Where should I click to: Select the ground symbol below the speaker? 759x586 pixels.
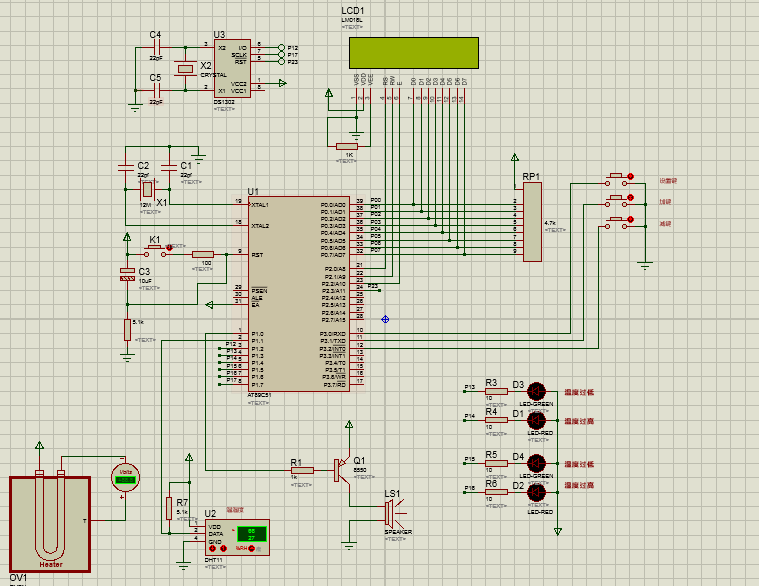349,545
